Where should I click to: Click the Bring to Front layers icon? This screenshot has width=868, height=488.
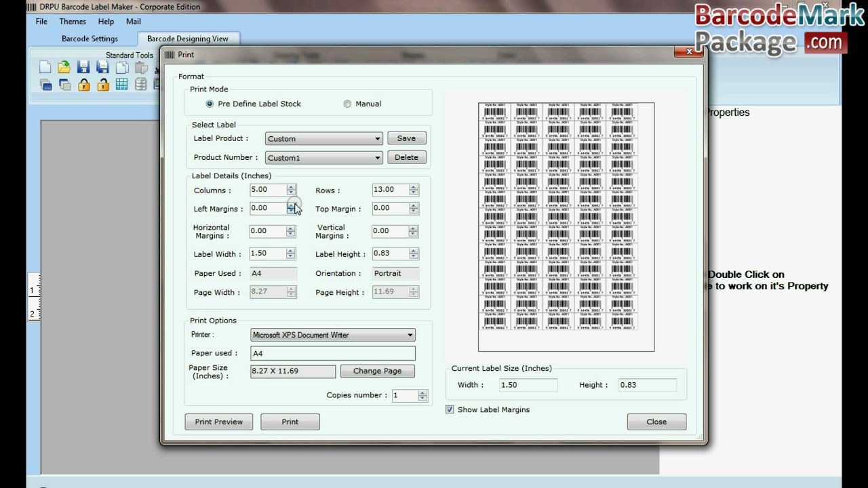click(x=45, y=85)
